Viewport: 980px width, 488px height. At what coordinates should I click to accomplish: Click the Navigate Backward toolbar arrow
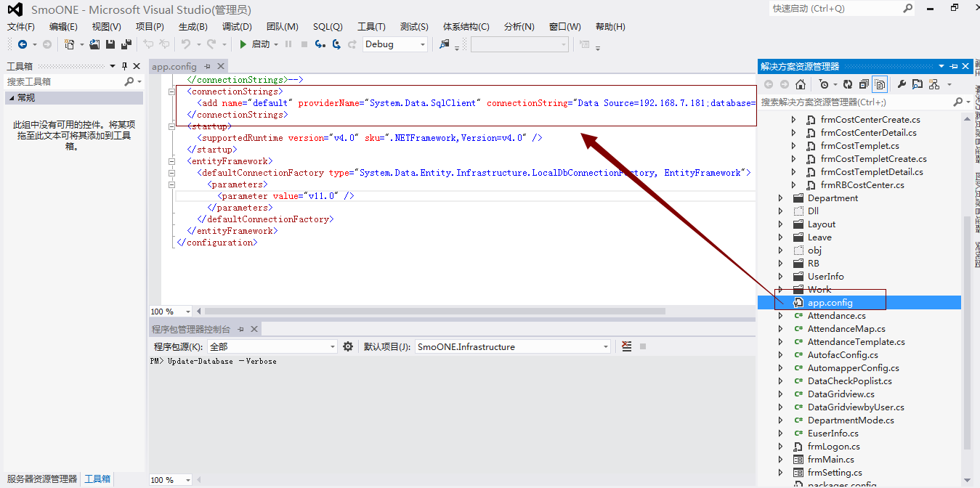[22, 44]
